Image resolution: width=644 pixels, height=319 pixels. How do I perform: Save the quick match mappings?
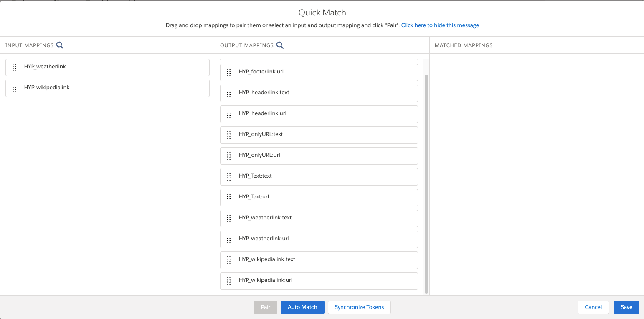[626, 307]
